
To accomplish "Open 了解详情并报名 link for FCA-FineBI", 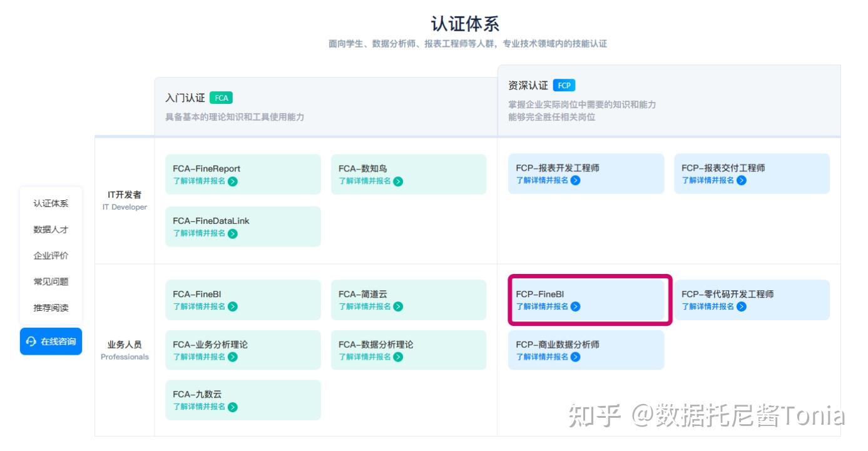I will (x=200, y=307).
